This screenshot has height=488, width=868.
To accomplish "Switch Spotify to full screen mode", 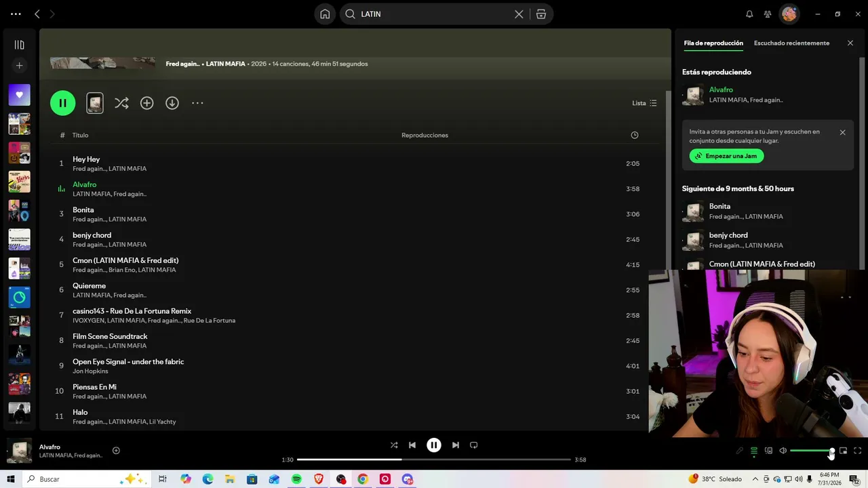I will 858,451.
